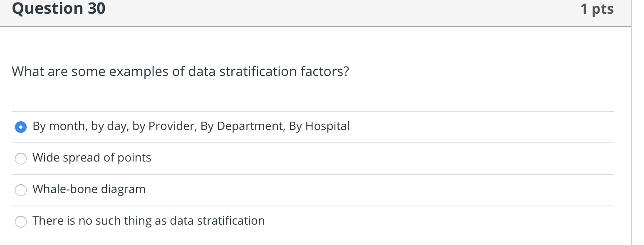Click the row containing the second answer choice
Viewport: 644px width, 245px height.
pyautogui.click(x=291, y=158)
